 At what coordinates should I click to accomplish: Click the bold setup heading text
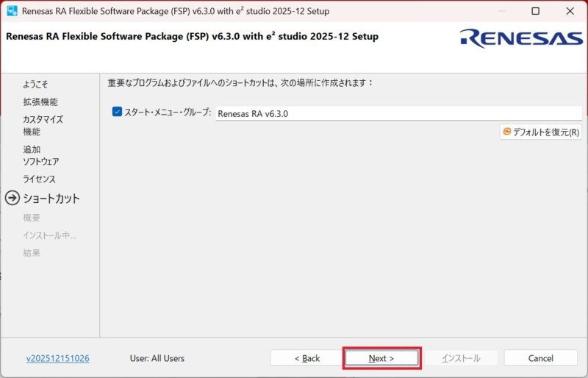(x=192, y=37)
